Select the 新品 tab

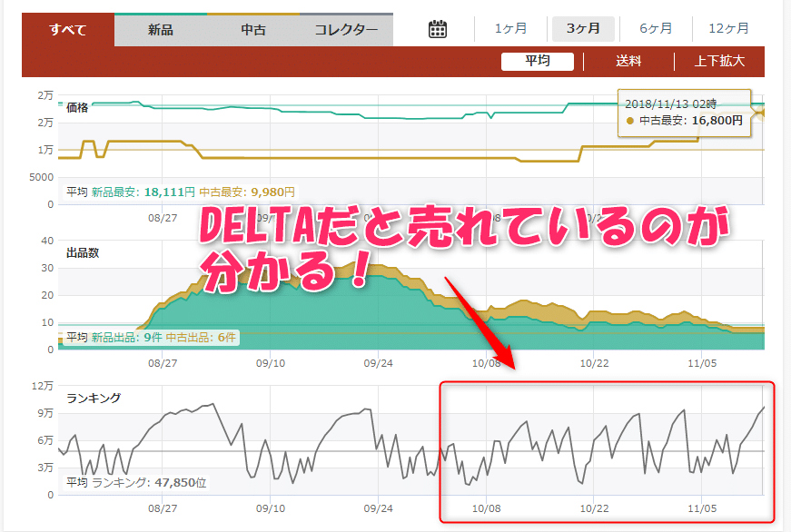(161, 30)
